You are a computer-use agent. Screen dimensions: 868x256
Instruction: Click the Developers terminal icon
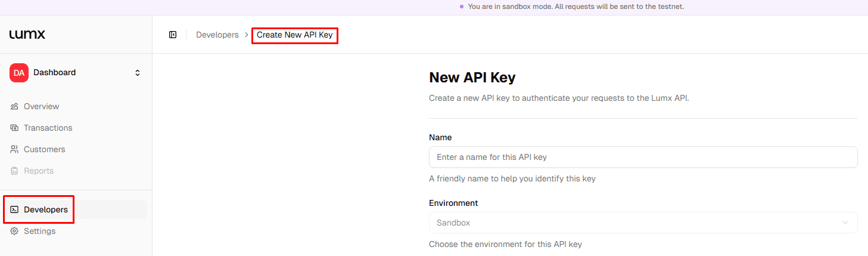pyautogui.click(x=14, y=209)
